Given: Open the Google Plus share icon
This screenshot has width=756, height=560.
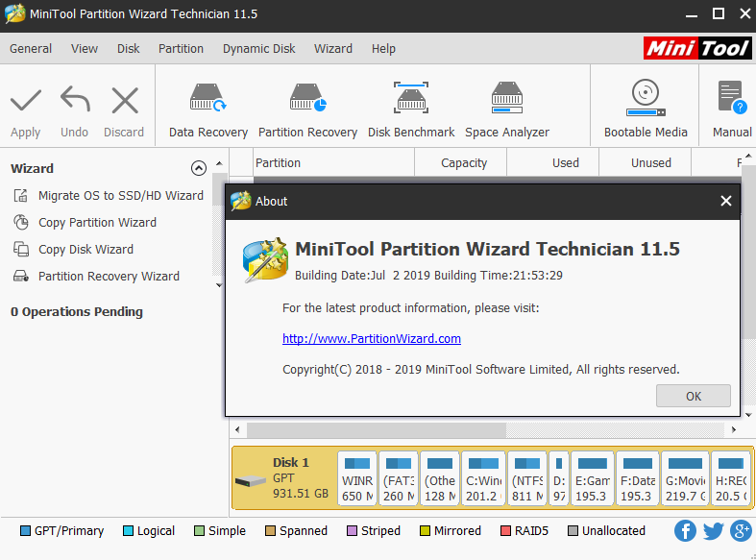Looking at the screenshot, I should pos(741,531).
